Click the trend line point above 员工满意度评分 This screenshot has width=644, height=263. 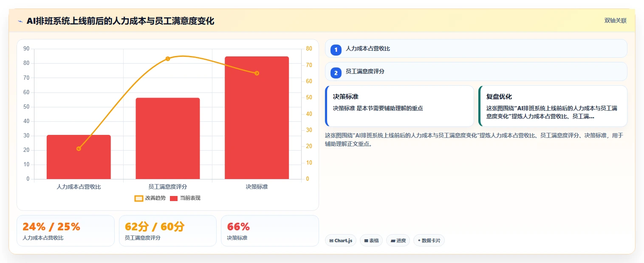pyautogui.click(x=168, y=59)
